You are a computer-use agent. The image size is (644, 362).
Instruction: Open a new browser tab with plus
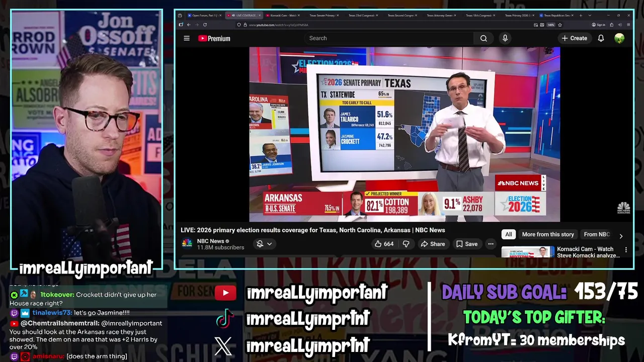pos(581,16)
